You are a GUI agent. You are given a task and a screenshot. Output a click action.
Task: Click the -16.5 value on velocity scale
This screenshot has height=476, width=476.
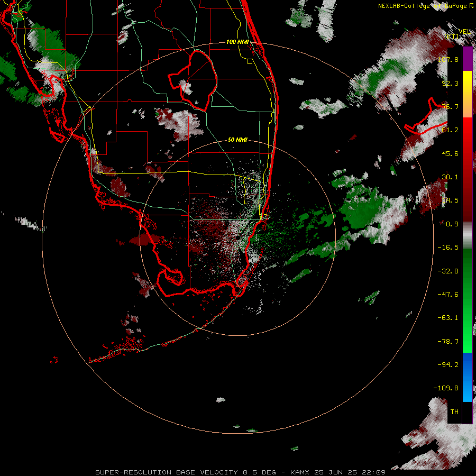pos(448,248)
